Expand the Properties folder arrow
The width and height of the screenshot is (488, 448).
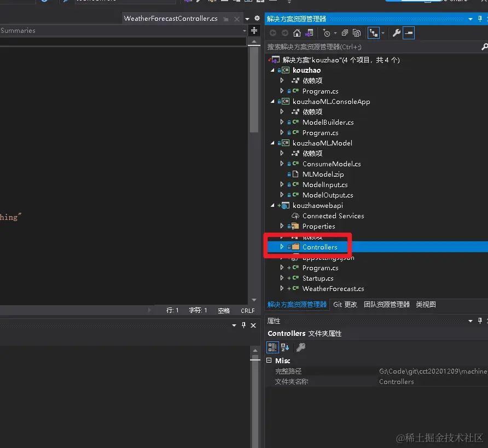coord(282,226)
